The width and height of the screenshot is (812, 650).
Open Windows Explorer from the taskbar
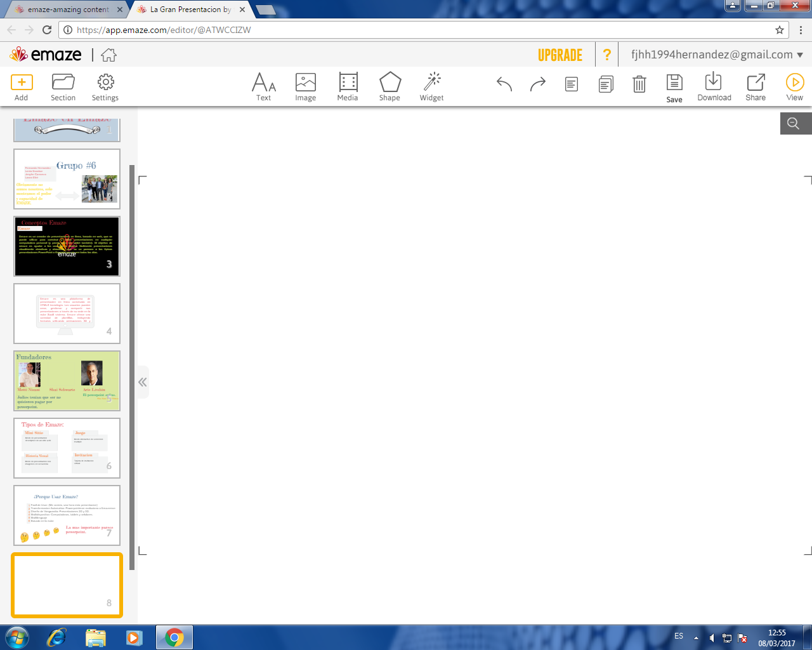(95, 637)
